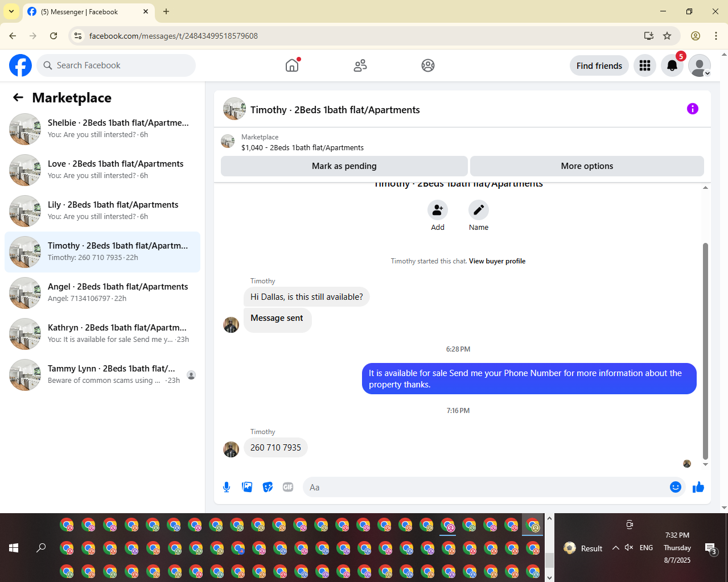728x582 pixels.
Task: Attach a photo with the image icon
Action: tap(247, 487)
